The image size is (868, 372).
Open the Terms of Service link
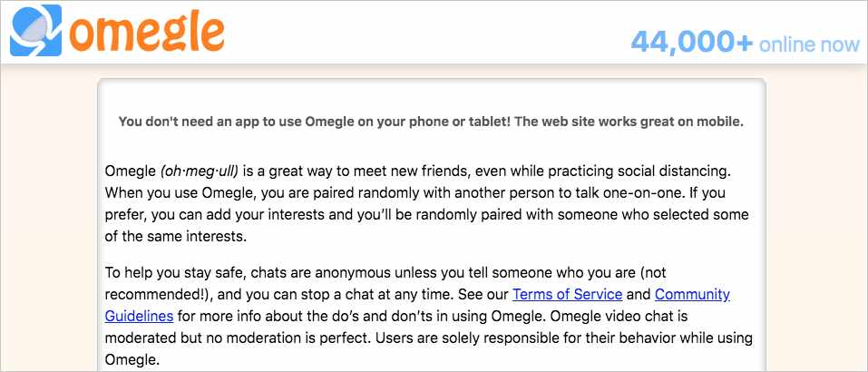point(567,294)
